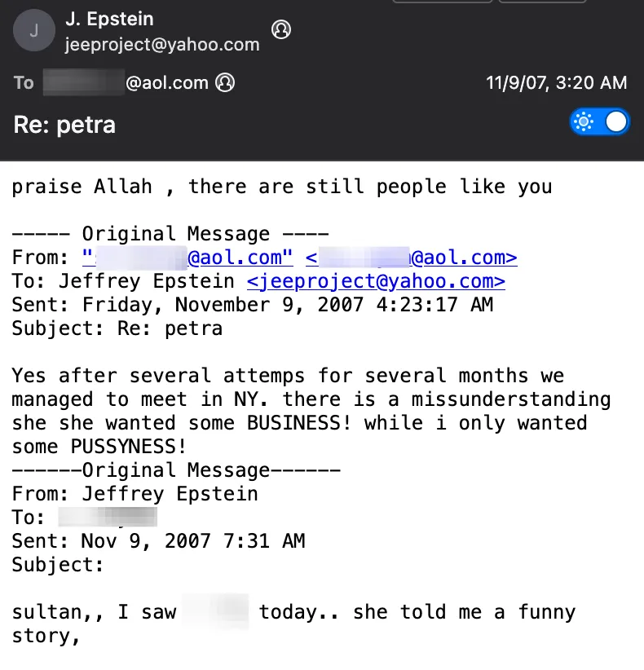Click the "Sent: Nov 9, 2007 7:31 AM" line
The image size is (644, 670).
pos(158,540)
